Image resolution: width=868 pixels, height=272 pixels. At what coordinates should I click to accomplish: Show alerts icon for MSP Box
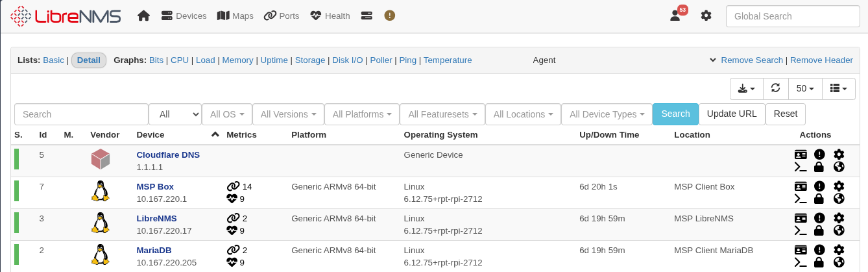coord(819,186)
